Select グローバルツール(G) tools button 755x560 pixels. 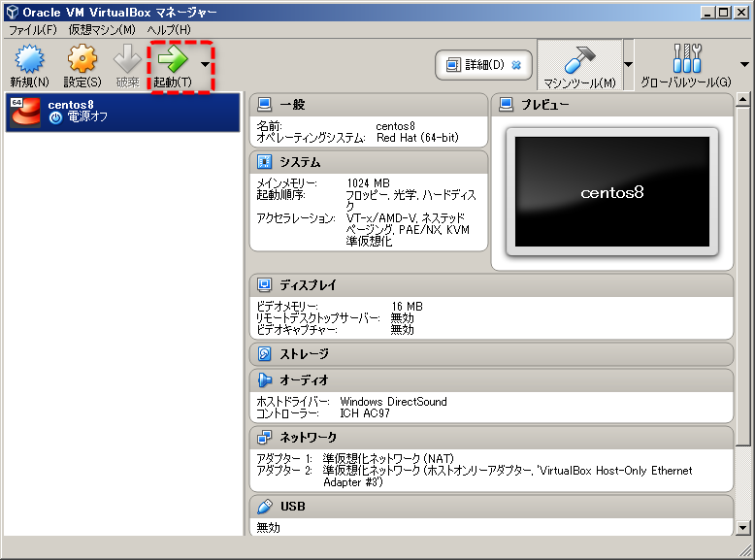click(x=686, y=65)
